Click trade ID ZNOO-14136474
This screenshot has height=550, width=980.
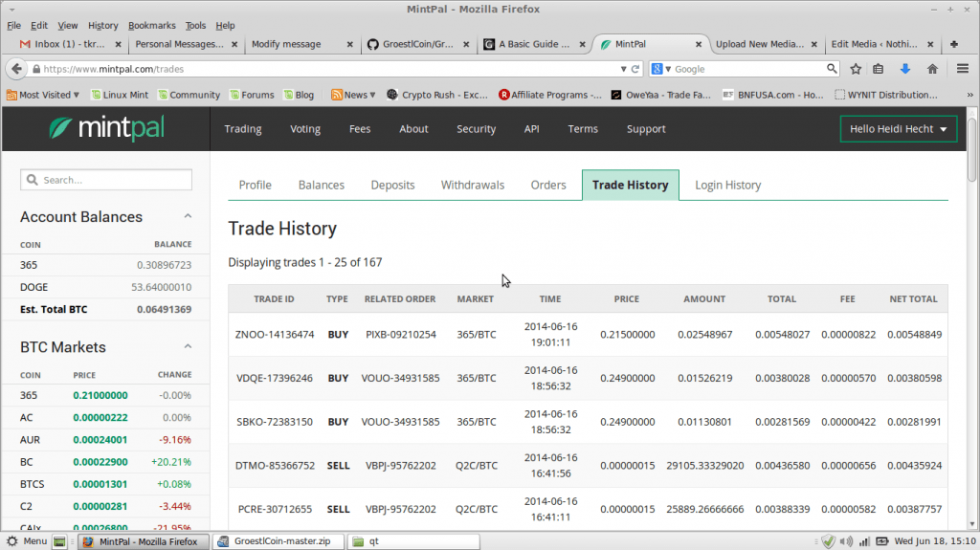[x=275, y=335]
